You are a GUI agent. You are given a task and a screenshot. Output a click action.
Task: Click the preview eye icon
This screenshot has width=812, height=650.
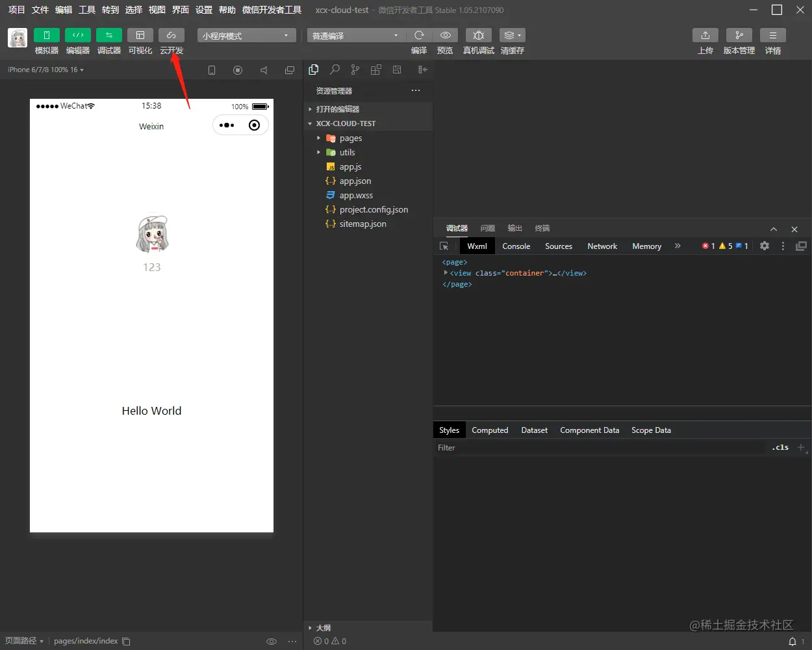coord(445,35)
